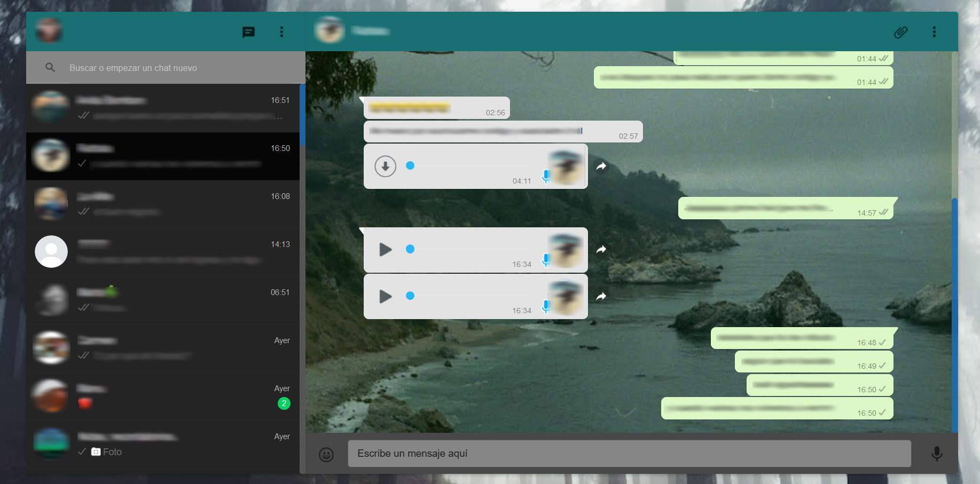Open the chat showing the green unread badge

click(160, 396)
